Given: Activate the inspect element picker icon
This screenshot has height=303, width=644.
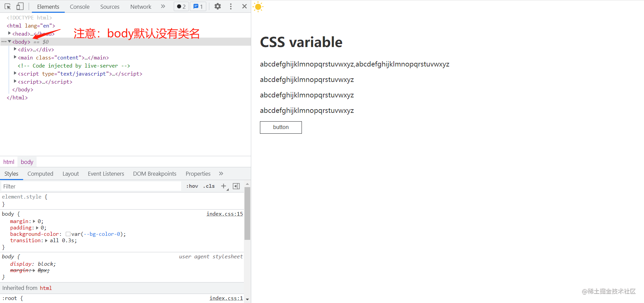Looking at the screenshot, I should (8, 6).
